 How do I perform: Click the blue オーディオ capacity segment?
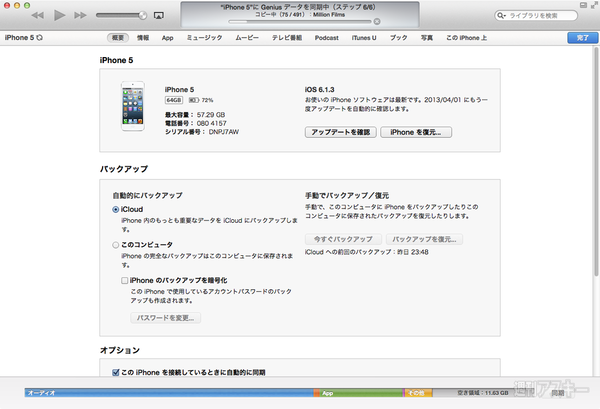169,393
